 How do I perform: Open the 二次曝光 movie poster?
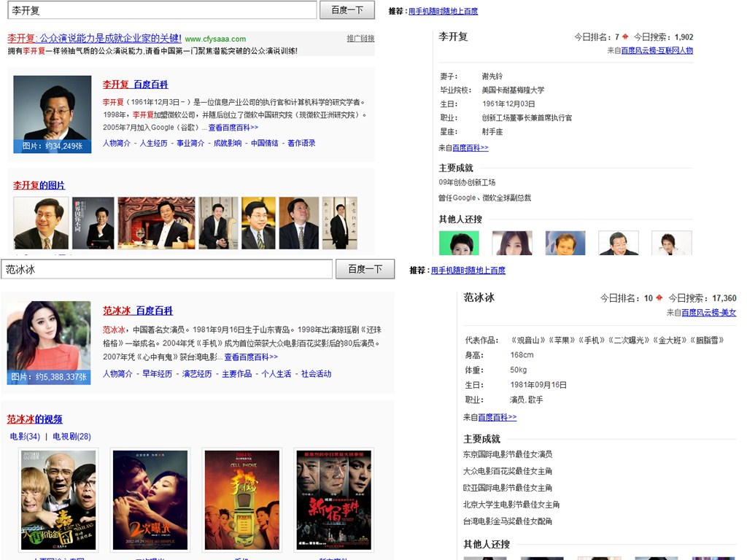pyautogui.click(x=150, y=499)
